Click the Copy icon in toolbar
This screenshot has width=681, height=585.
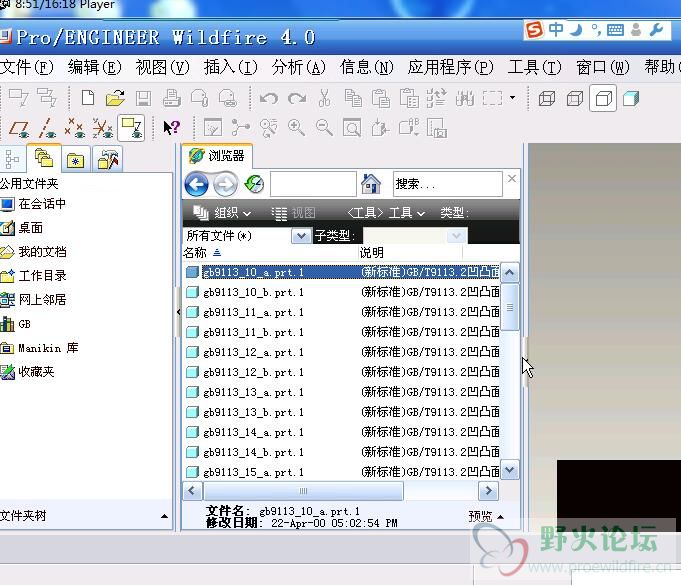[353, 98]
